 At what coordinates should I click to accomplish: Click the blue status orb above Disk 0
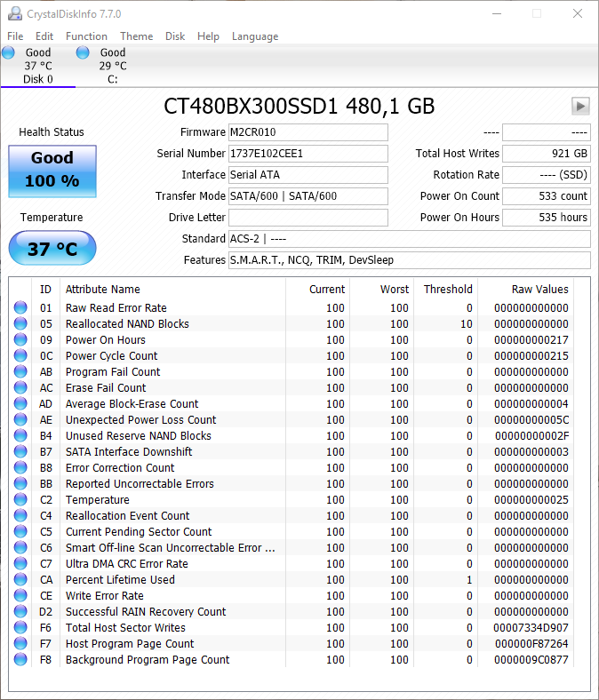tap(8, 52)
